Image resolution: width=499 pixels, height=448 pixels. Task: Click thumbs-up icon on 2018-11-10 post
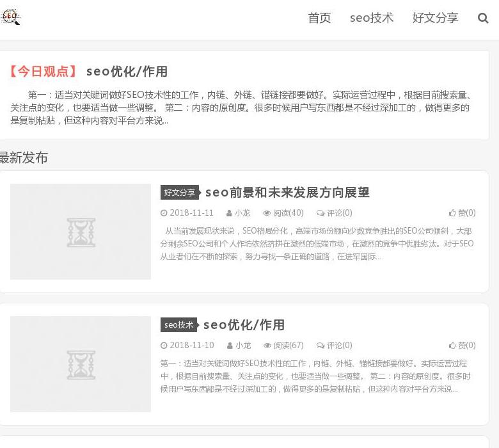pos(452,345)
